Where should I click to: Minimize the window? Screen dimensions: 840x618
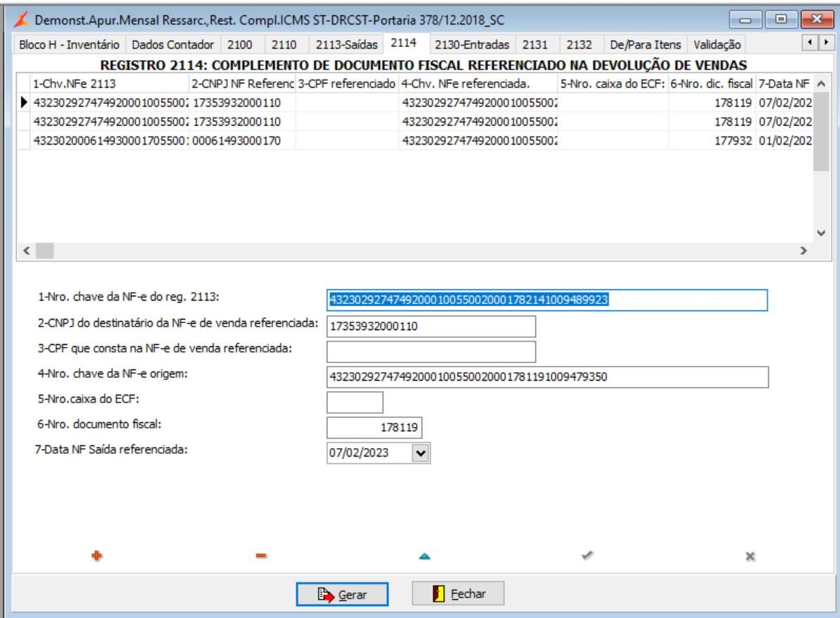(745, 20)
